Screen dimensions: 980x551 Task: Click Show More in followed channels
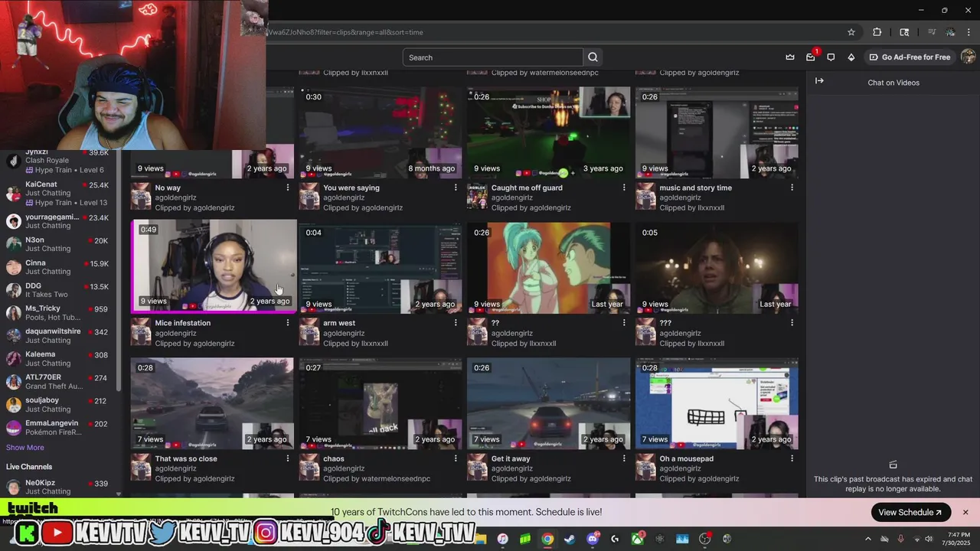(25, 448)
